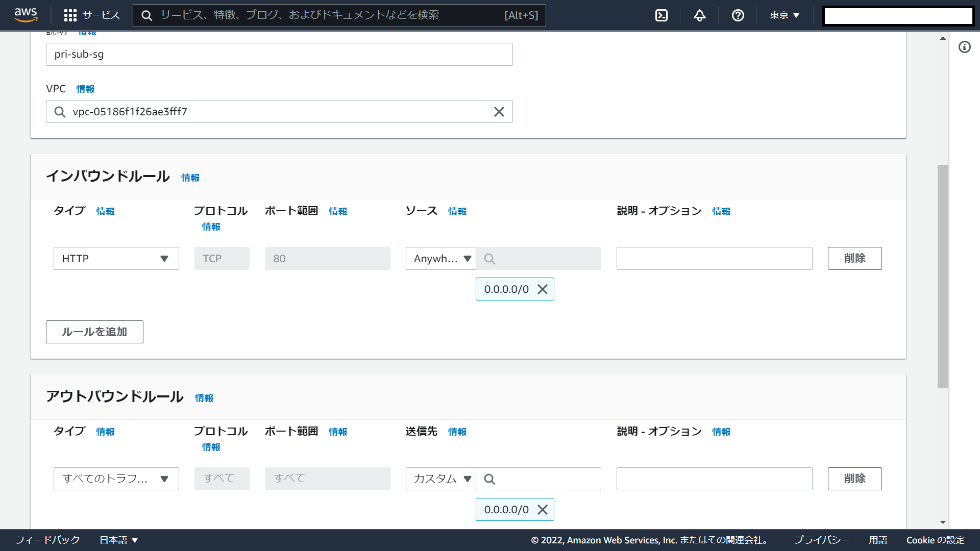Open the 東京 region menu
The height and width of the screenshot is (551, 980).
785,15
